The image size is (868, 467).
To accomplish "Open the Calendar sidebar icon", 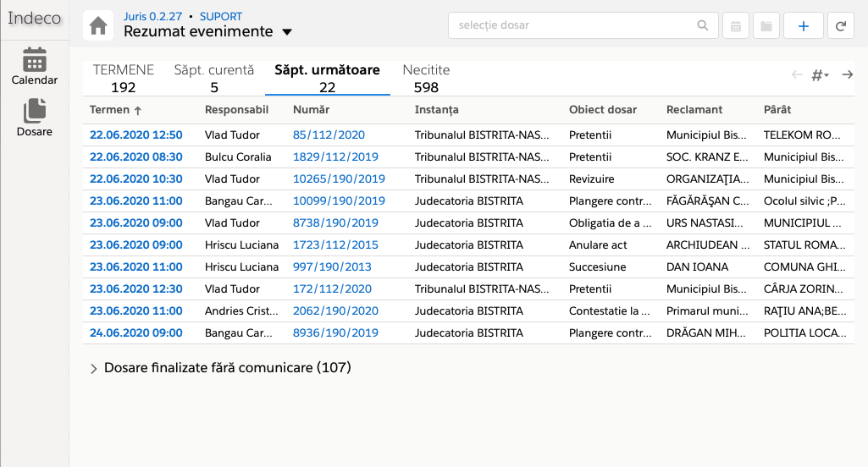I will 35,67.
